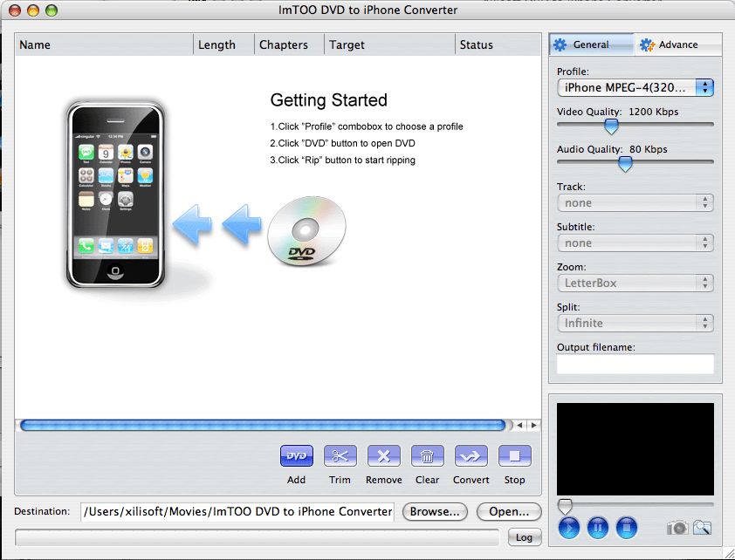
Task: Click the Status column header
Action: click(498, 45)
